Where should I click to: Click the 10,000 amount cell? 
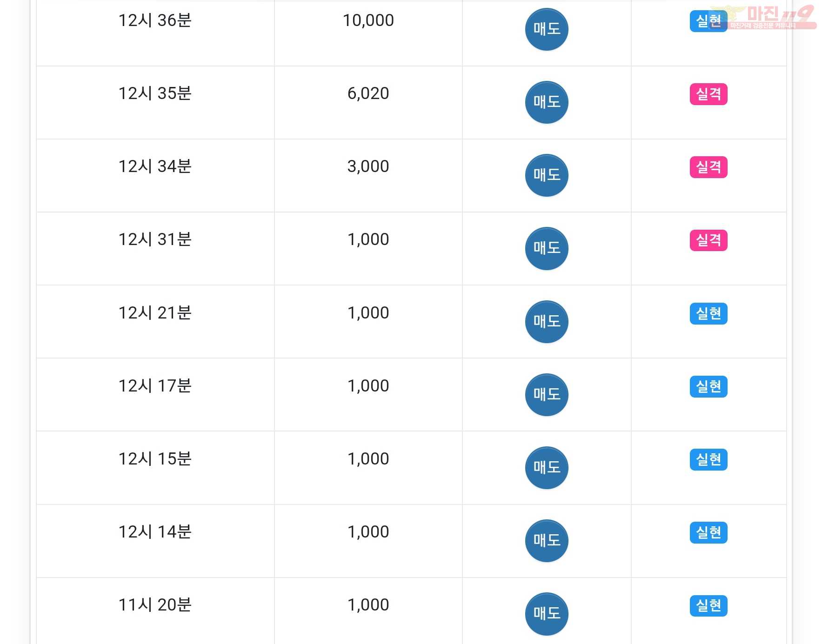click(368, 33)
